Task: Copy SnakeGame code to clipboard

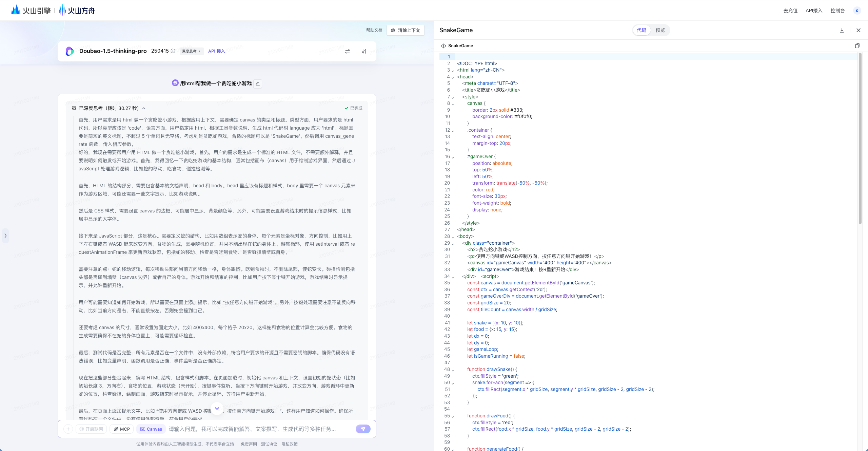Action: pos(857,46)
